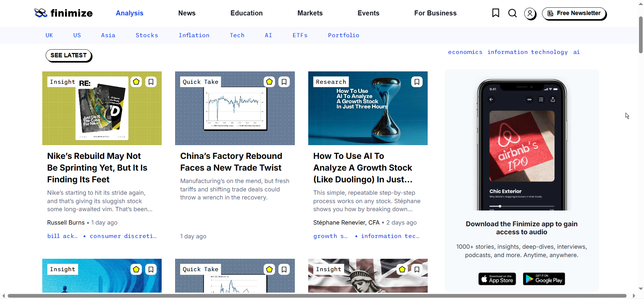The image size is (644, 299).
Task: Bookmark the How To Use AI research article
Action: pyautogui.click(x=417, y=82)
